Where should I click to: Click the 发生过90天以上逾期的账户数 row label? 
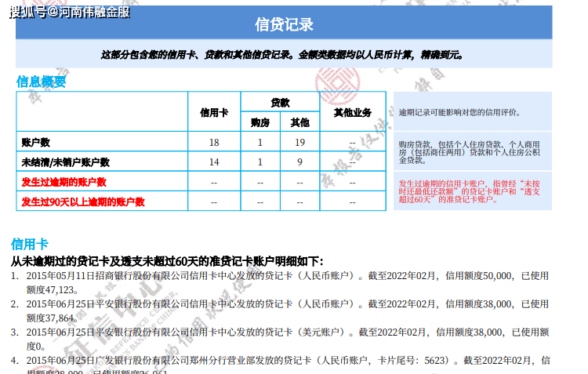point(83,202)
